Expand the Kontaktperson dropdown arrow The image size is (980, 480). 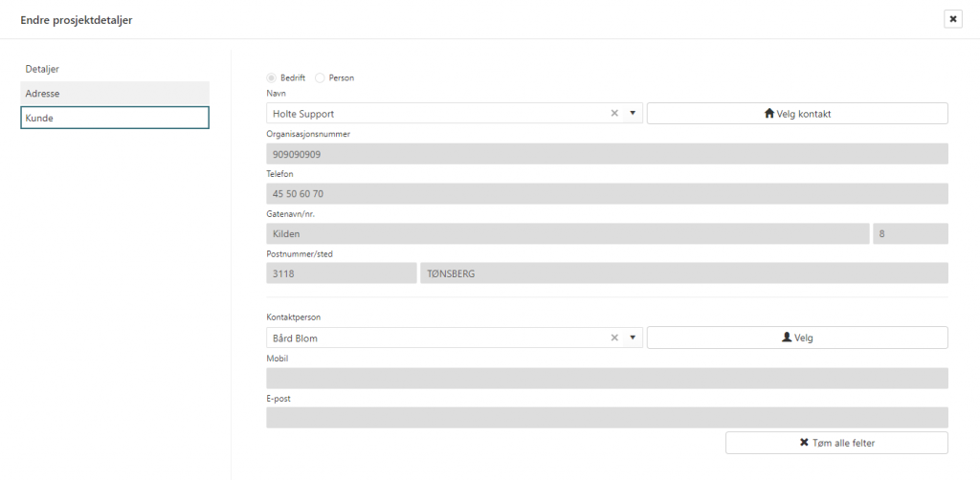633,338
